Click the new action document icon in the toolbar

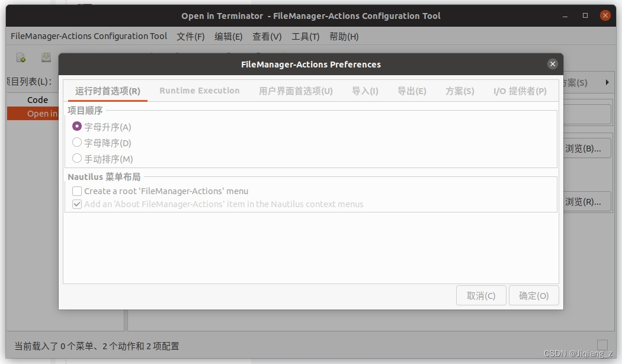20,57
